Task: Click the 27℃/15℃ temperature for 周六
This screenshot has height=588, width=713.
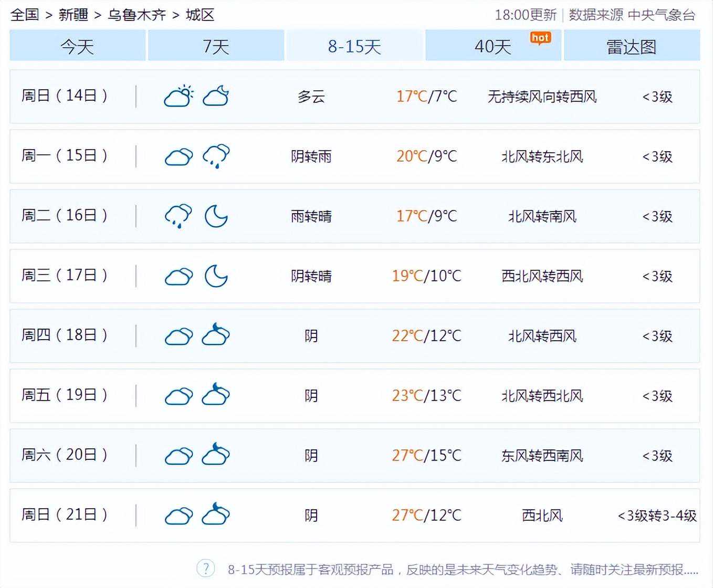Action: coord(426,455)
